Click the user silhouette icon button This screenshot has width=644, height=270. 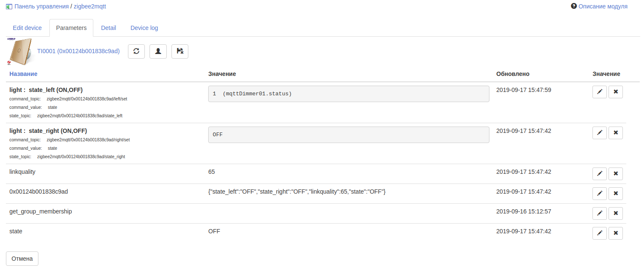158,51
